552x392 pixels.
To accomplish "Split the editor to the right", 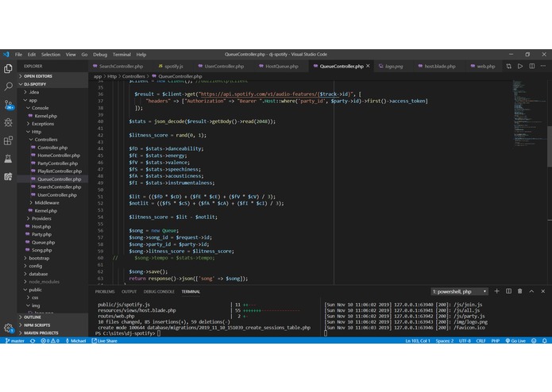I will (x=532, y=66).
